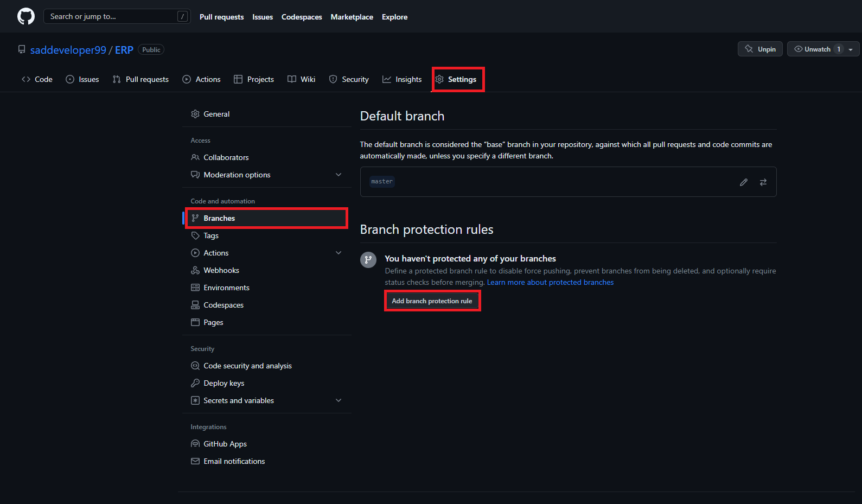This screenshot has height=504, width=862.
Task: Open the Security tab
Action: pos(349,79)
